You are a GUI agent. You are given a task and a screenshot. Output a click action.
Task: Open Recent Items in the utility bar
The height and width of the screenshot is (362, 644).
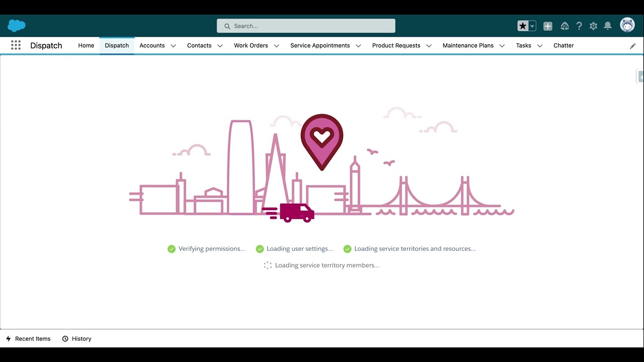pos(28,339)
